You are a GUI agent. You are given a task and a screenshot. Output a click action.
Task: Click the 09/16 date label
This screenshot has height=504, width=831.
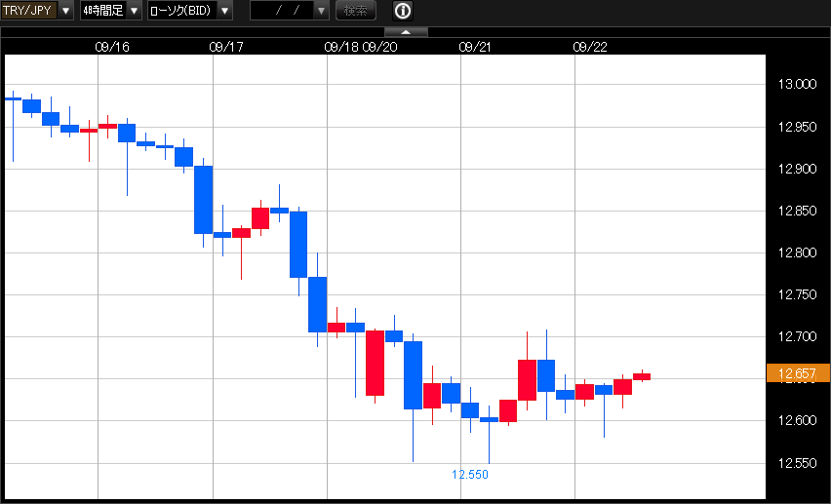(112, 47)
